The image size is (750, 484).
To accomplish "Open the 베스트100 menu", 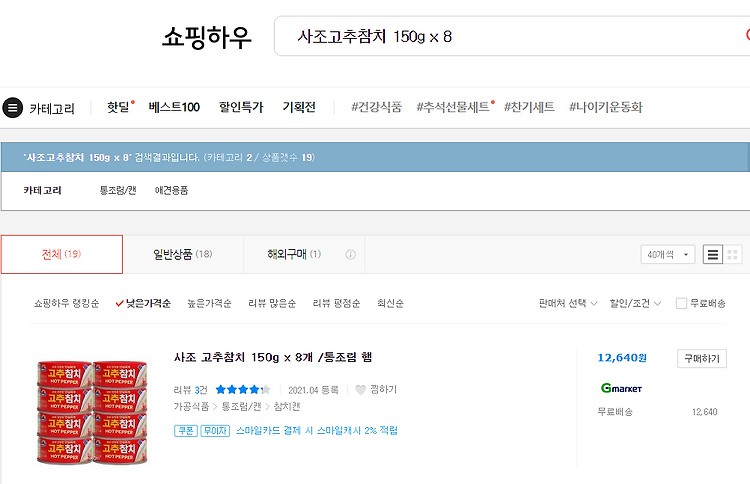I will [x=174, y=107].
